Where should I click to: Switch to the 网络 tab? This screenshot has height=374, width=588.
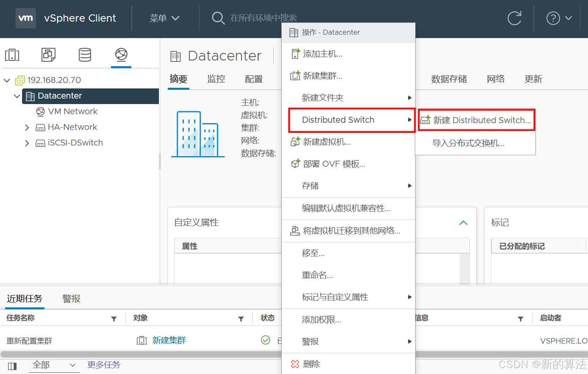click(x=496, y=79)
